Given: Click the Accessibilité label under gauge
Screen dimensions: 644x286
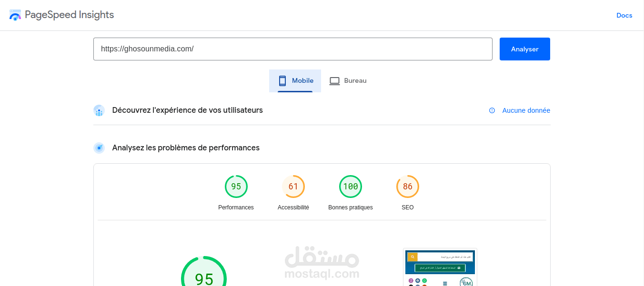Looking at the screenshot, I should pyautogui.click(x=293, y=207).
